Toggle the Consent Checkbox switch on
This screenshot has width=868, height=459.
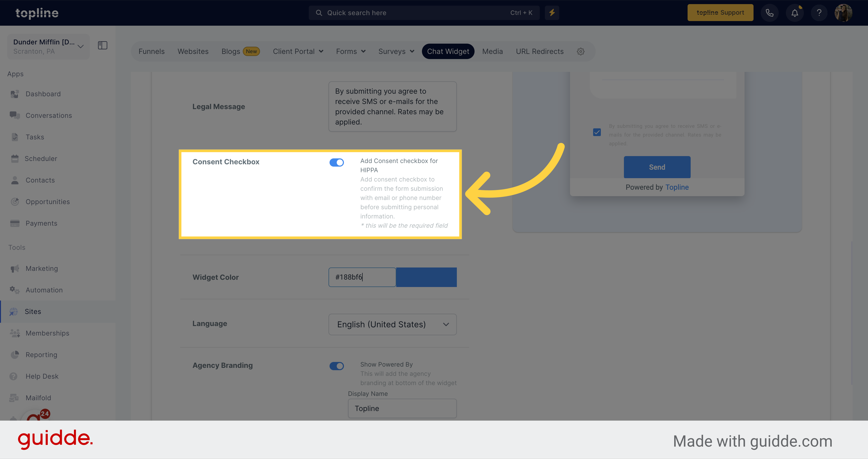[x=336, y=161]
